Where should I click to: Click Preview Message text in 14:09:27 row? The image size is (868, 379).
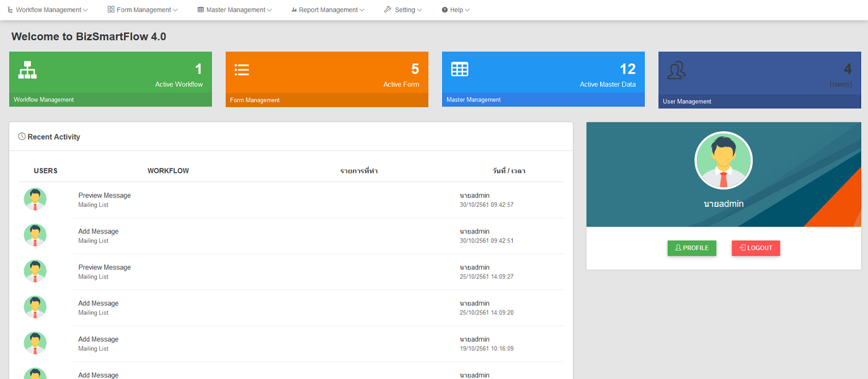[x=104, y=268]
